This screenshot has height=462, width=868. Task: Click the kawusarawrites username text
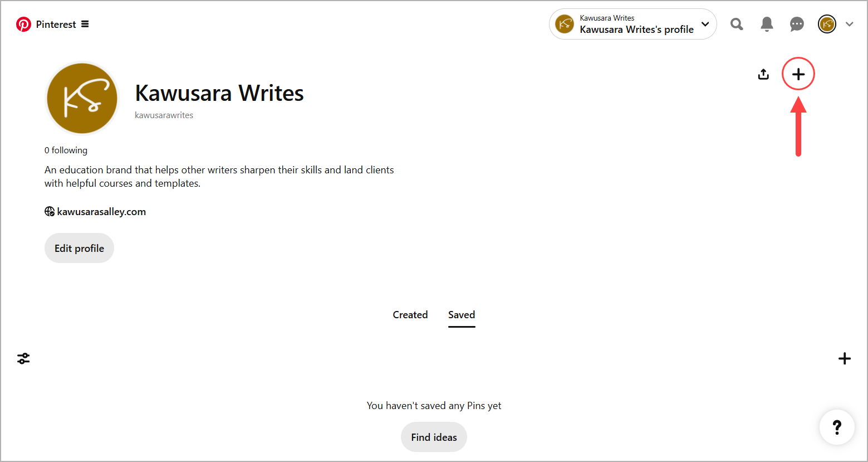pos(164,115)
